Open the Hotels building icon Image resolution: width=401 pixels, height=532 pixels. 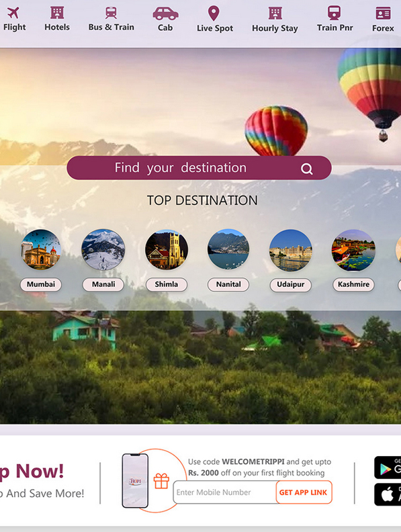[57, 13]
